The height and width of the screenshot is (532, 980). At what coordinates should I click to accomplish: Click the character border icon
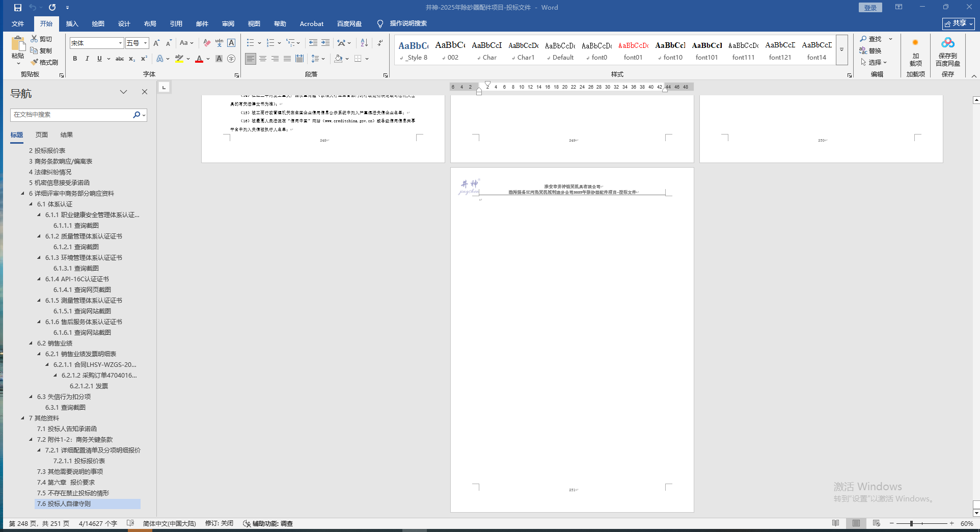pyautogui.click(x=231, y=43)
